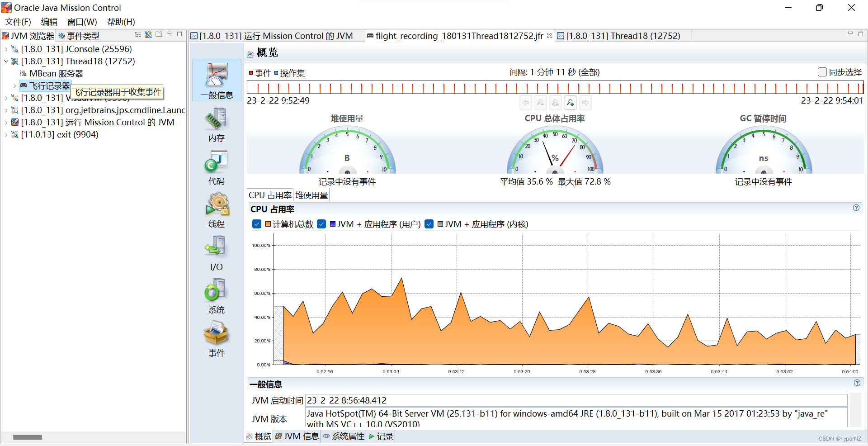The height and width of the screenshot is (446, 868).
Task: Minimize the JVM browser panel
Action: [169, 33]
